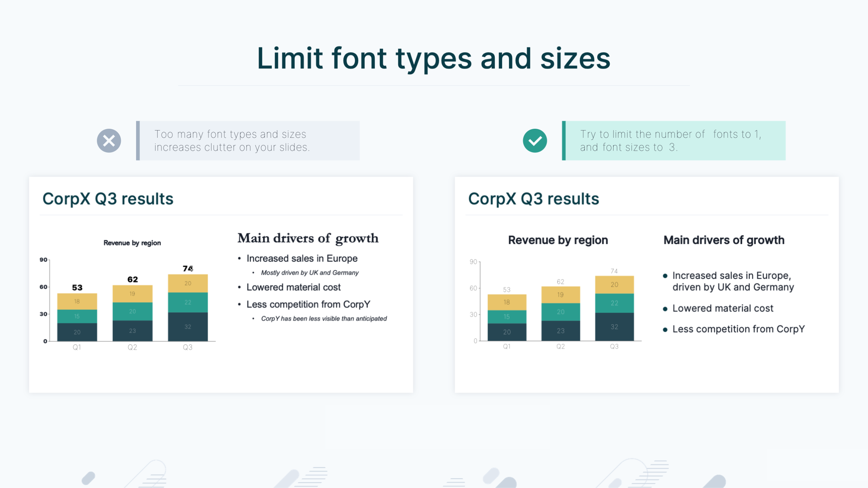Viewport: 868px width, 488px height.
Task: Expand the Main drivers of growth section
Action: point(308,238)
